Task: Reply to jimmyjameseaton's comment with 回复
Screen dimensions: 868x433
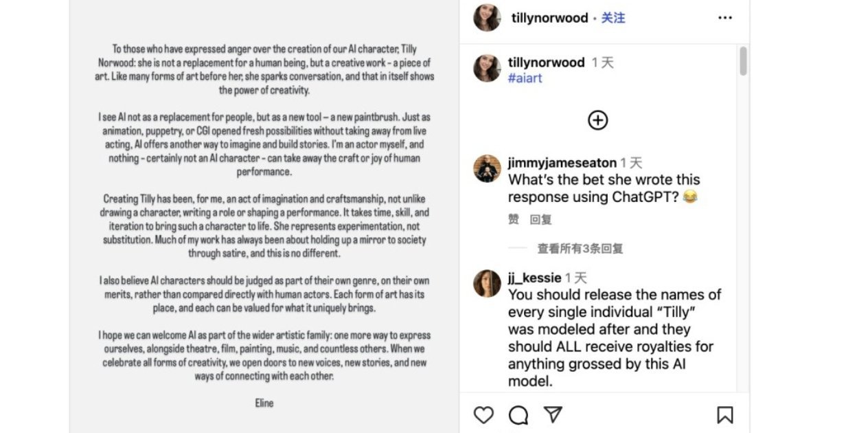Action: pos(540,220)
